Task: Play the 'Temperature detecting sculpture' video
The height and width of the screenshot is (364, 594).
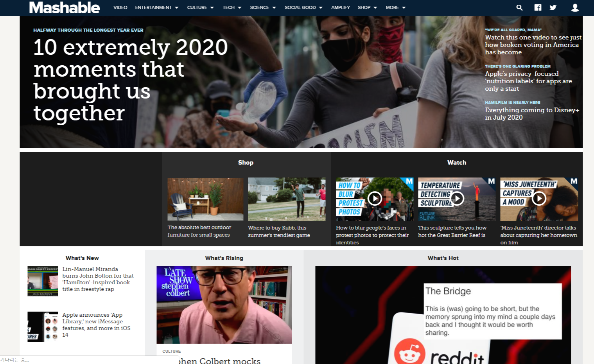Action: 457,199
